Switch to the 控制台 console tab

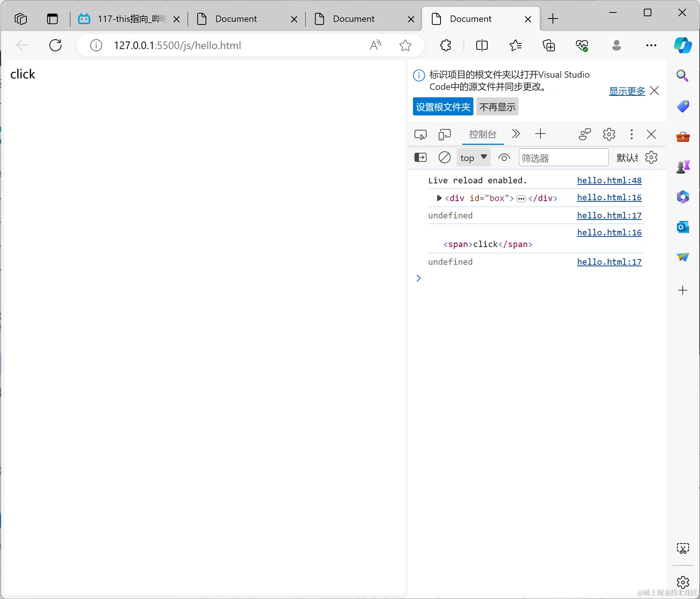tap(483, 134)
